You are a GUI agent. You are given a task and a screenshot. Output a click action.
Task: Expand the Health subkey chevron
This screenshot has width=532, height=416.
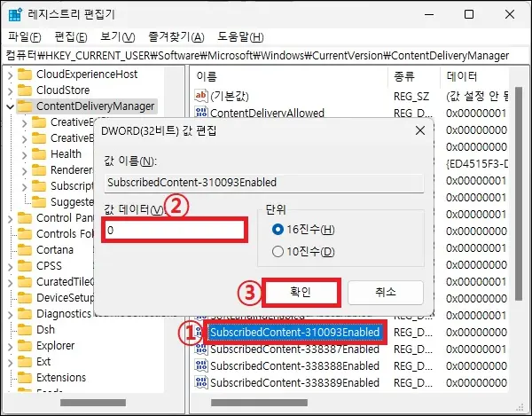click(x=25, y=154)
